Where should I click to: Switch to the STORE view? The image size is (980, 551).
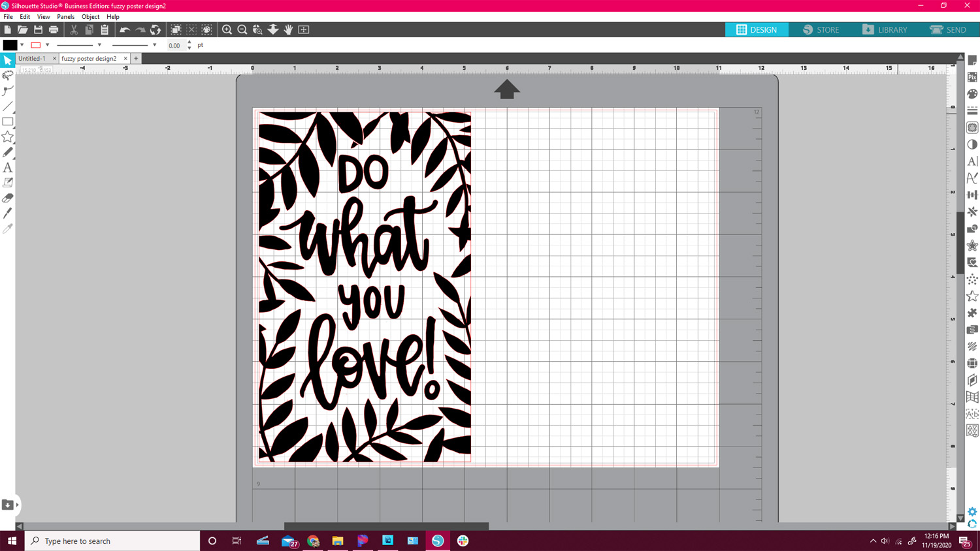(821, 29)
